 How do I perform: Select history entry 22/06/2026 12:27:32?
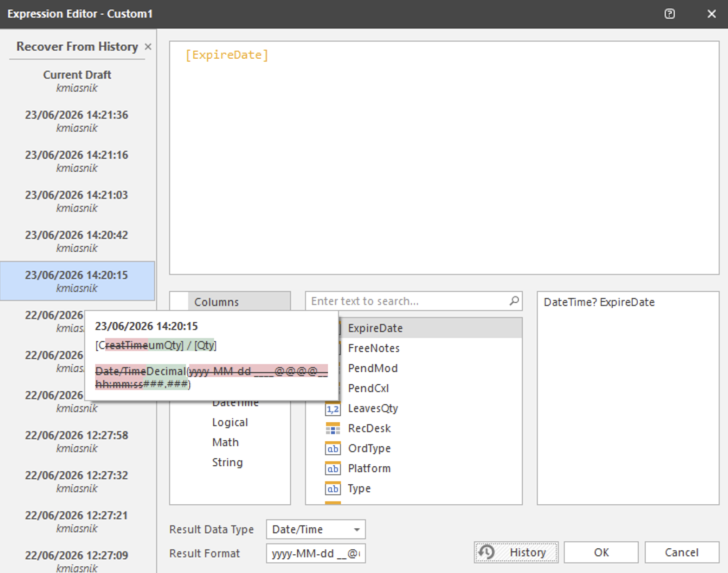(77, 481)
